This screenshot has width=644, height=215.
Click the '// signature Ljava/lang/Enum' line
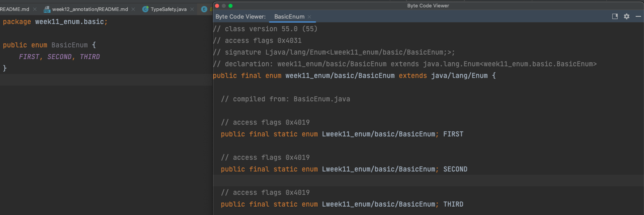[x=334, y=52]
